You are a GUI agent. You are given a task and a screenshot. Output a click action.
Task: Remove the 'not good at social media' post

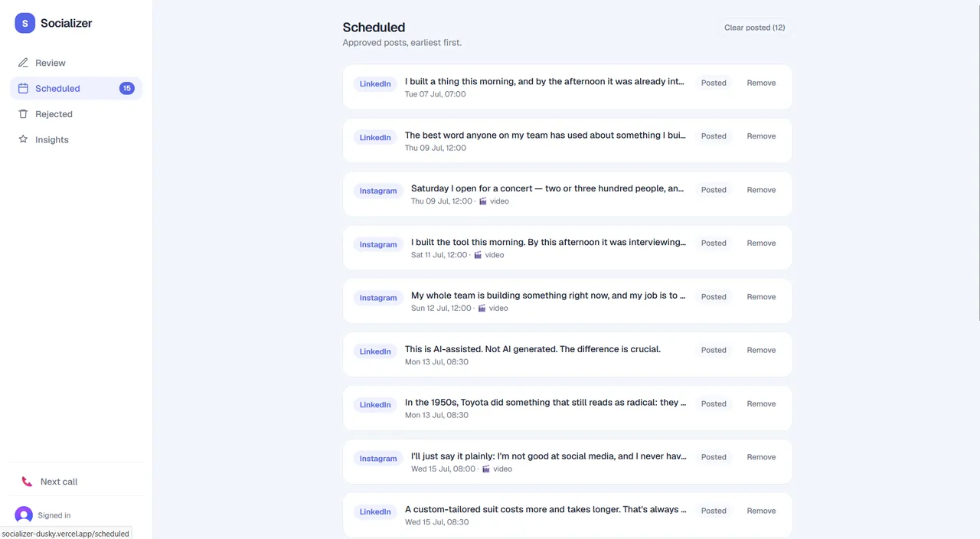coord(761,457)
